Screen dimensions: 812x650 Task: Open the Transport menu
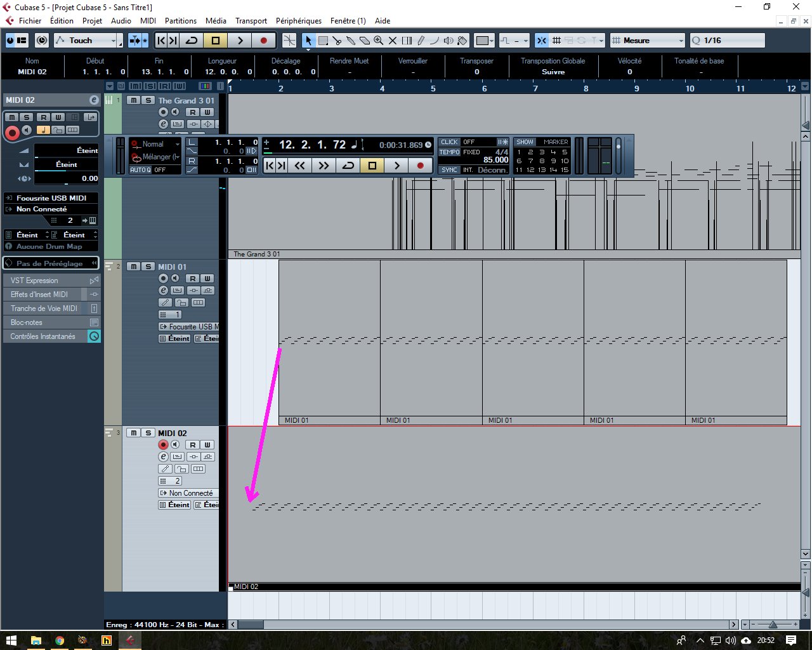click(251, 21)
